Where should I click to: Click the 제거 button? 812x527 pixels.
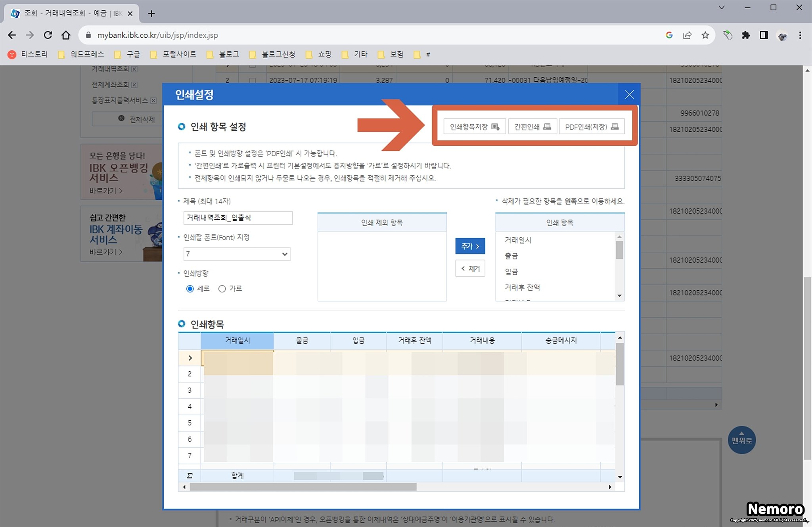[x=470, y=268]
